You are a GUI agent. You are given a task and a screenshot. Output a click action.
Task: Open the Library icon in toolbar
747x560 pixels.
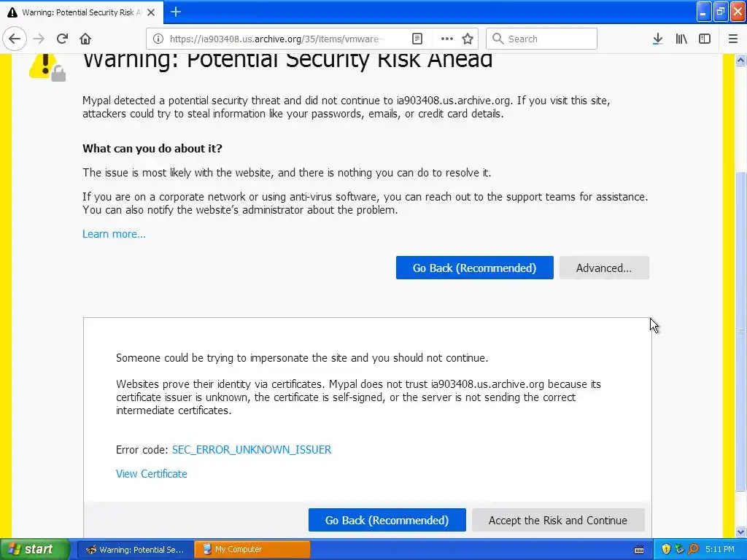(681, 39)
